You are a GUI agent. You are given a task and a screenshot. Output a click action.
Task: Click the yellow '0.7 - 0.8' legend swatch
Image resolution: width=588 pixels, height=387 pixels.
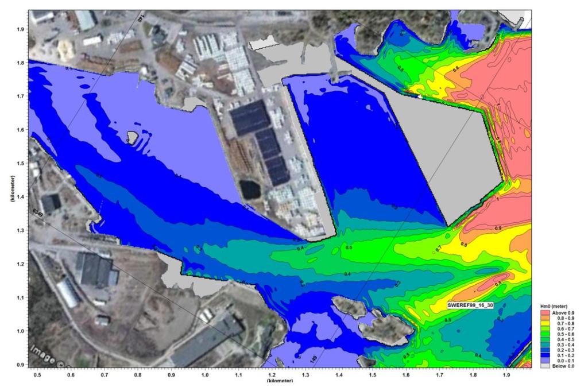[x=544, y=323]
